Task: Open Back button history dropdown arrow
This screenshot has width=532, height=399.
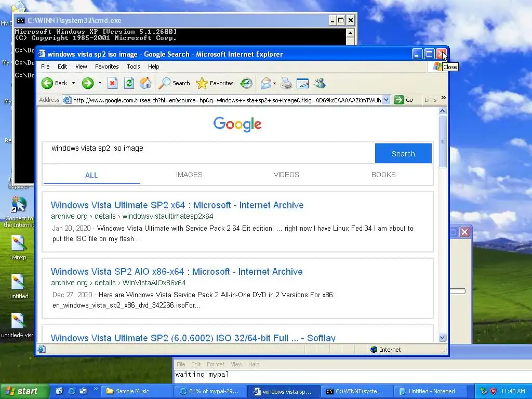Action: [73, 83]
